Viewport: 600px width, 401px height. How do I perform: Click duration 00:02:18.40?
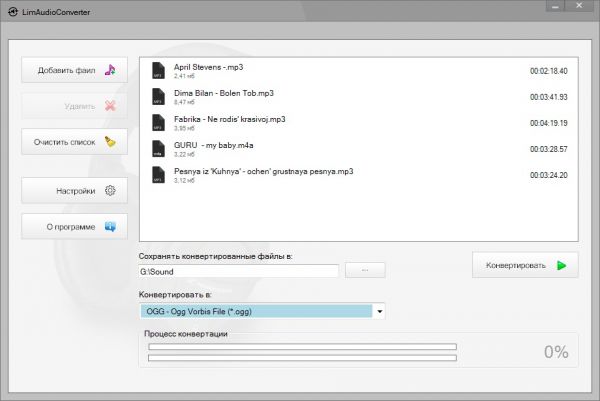[x=549, y=71]
